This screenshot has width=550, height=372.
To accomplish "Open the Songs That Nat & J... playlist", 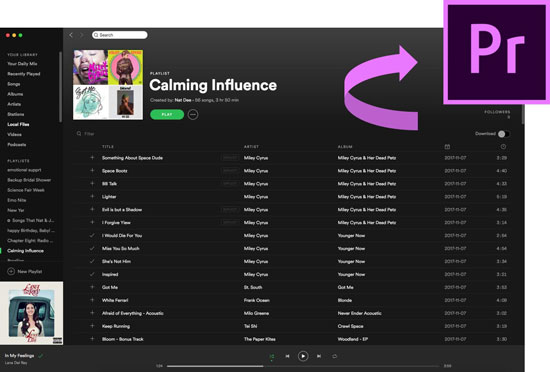I will point(33,221).
